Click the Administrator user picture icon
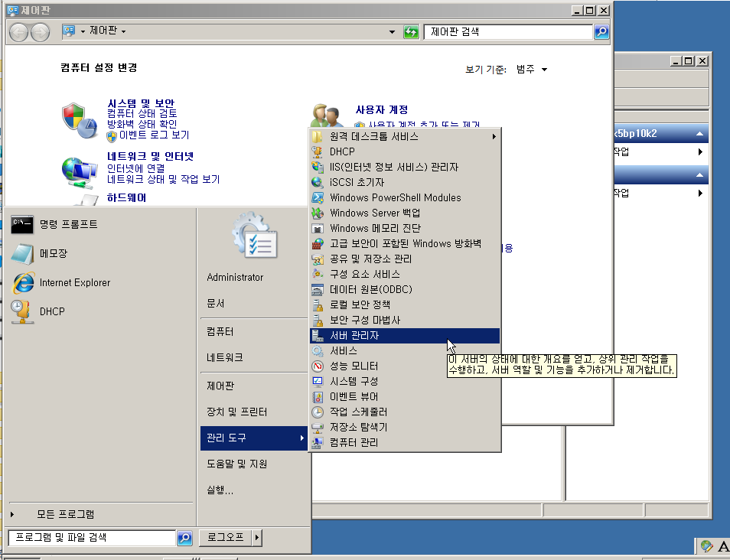Viewport: 730px width, 560px height. (255, 235)
